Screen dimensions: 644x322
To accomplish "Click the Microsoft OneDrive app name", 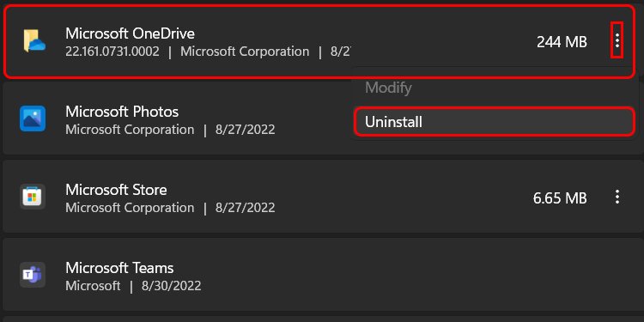I will coord(131,33).
